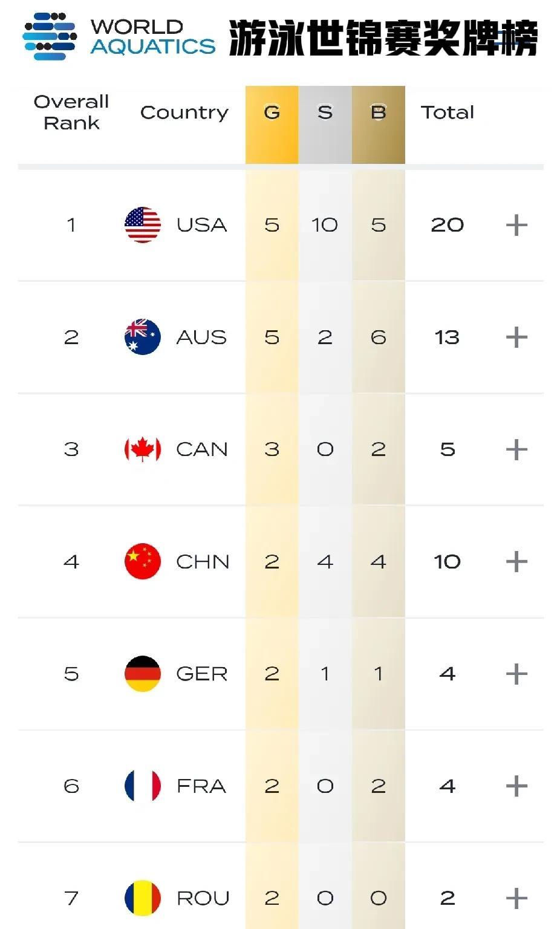The width and height of the screenshot is (560, 929).
Task: Click the World Aquatics logo
Action: tap(119, 36)
